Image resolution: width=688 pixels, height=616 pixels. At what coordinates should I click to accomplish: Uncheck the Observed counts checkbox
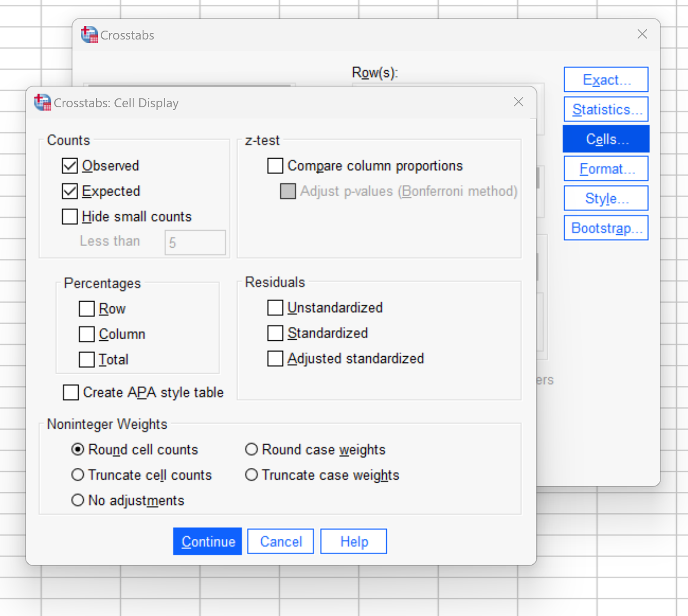pos(70,166)
